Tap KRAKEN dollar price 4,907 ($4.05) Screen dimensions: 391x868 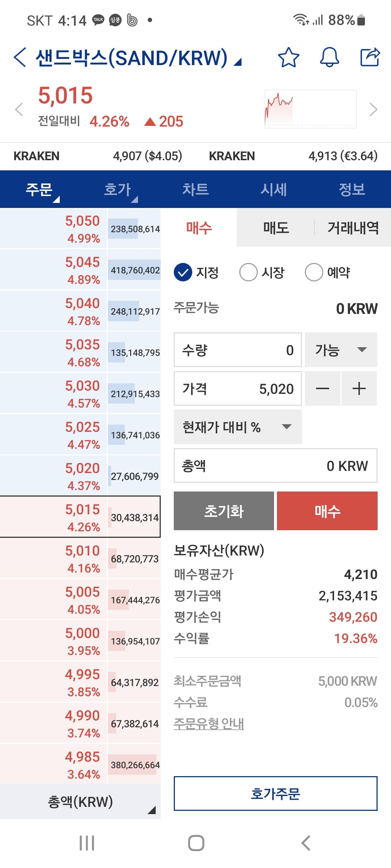147,156
